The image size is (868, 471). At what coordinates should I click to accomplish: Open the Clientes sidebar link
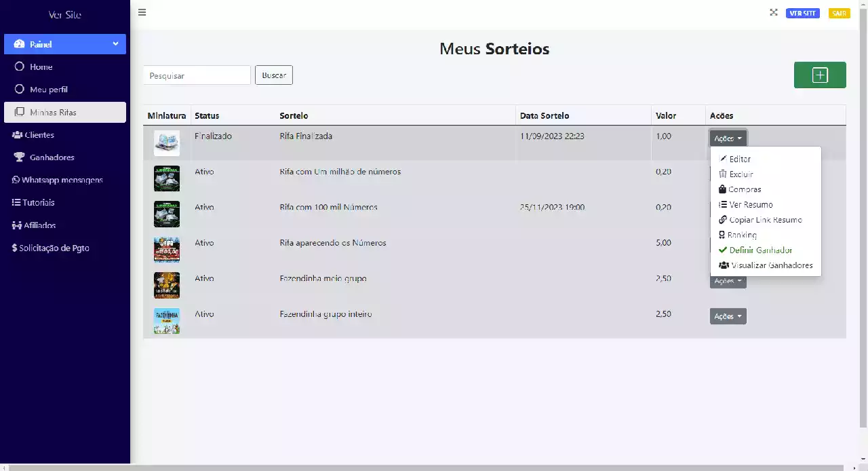65,134
